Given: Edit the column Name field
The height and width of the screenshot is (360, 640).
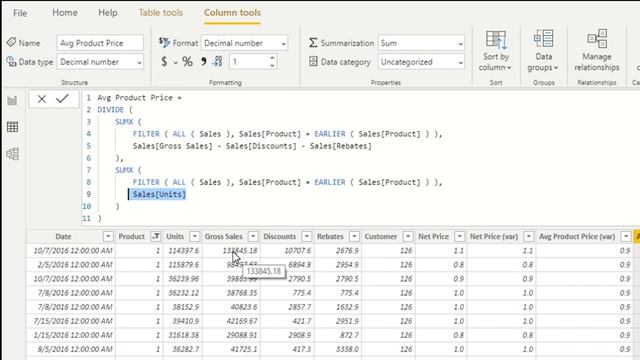Looking at the screenshot, I should pyautogui.click(x=100, y=43).
